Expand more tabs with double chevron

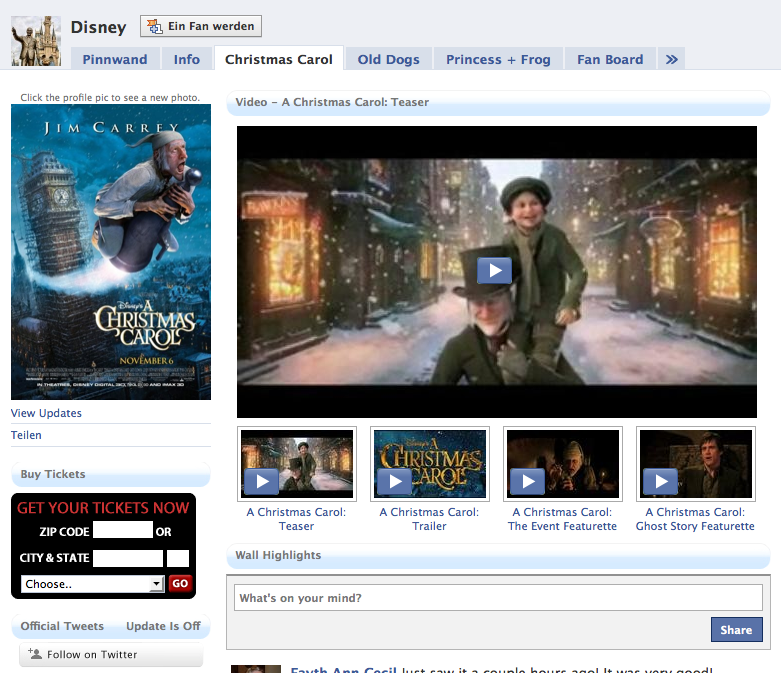671,59
